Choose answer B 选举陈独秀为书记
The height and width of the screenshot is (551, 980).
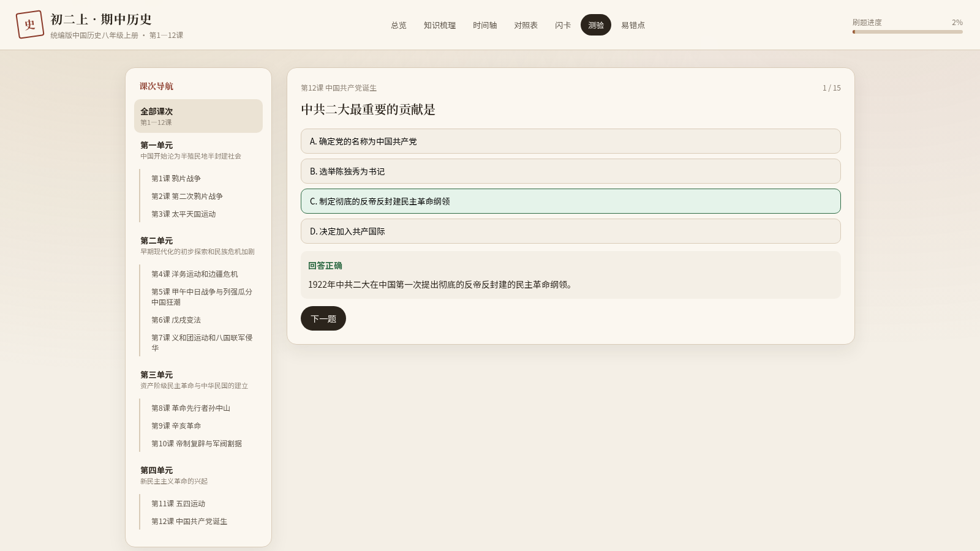(571, 171)
